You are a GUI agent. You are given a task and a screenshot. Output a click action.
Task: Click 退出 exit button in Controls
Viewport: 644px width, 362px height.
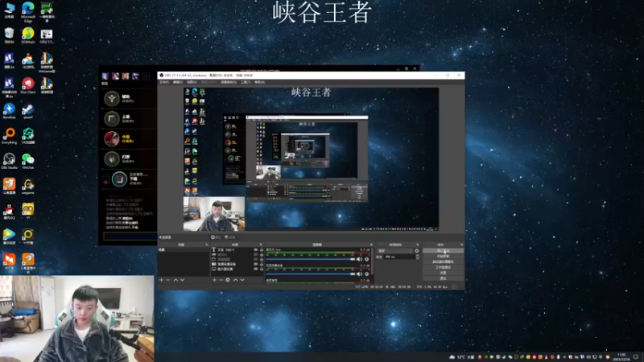pyautogui.click(x=443, y=278)
